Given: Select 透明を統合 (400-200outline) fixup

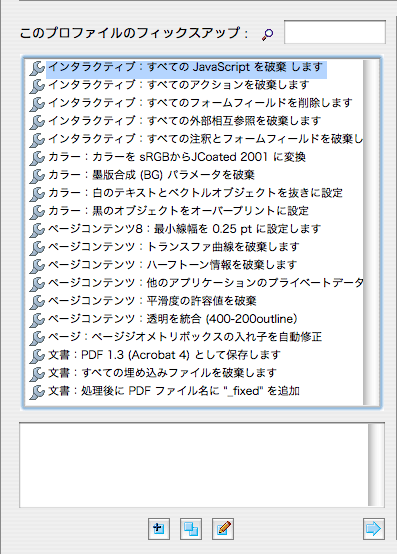Looking at the screenshot, I should click(173, 319).
